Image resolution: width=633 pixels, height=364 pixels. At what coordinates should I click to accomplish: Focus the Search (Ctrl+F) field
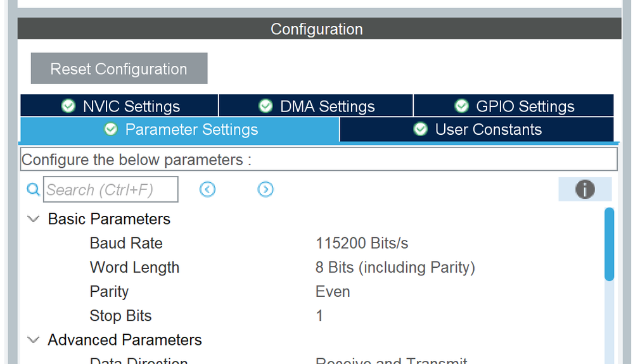(x=111, y=189)
